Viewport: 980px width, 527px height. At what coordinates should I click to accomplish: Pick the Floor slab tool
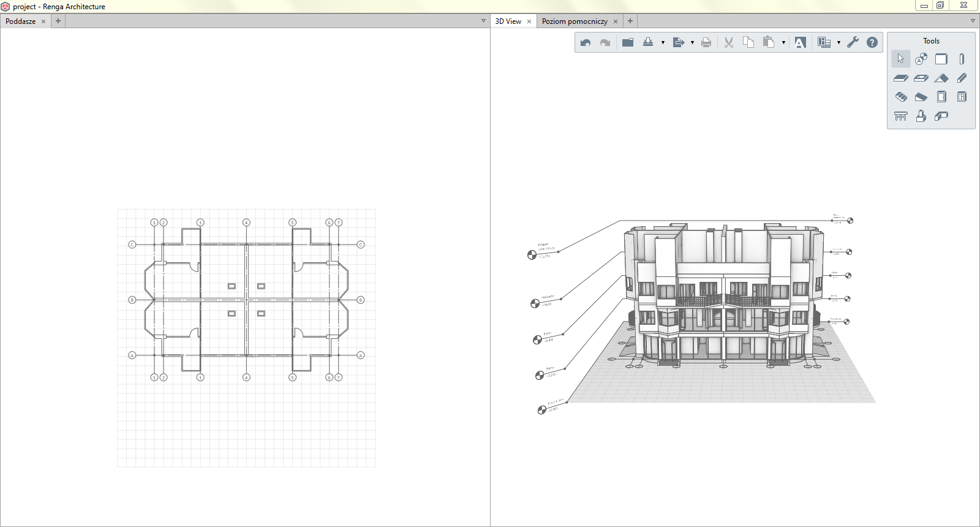[x=901, y=78]
